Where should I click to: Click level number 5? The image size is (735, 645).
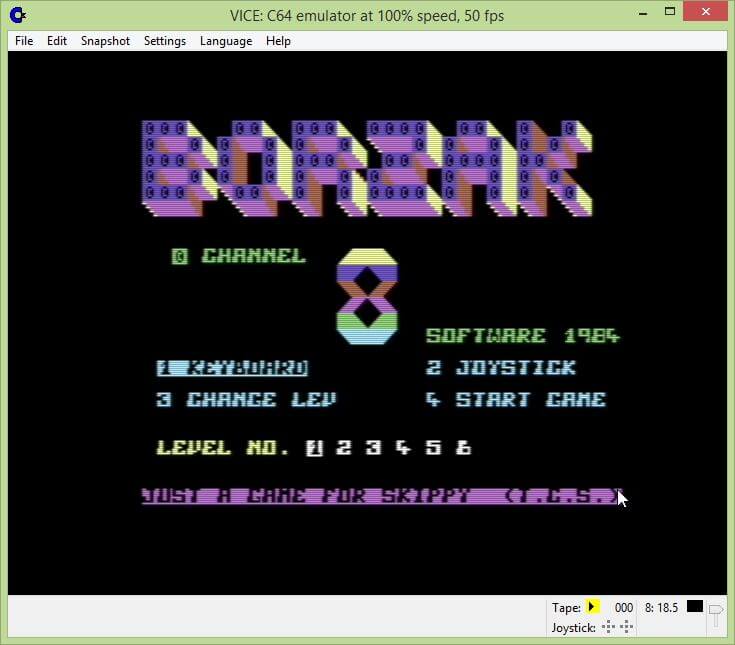click(x=434, y=448)
